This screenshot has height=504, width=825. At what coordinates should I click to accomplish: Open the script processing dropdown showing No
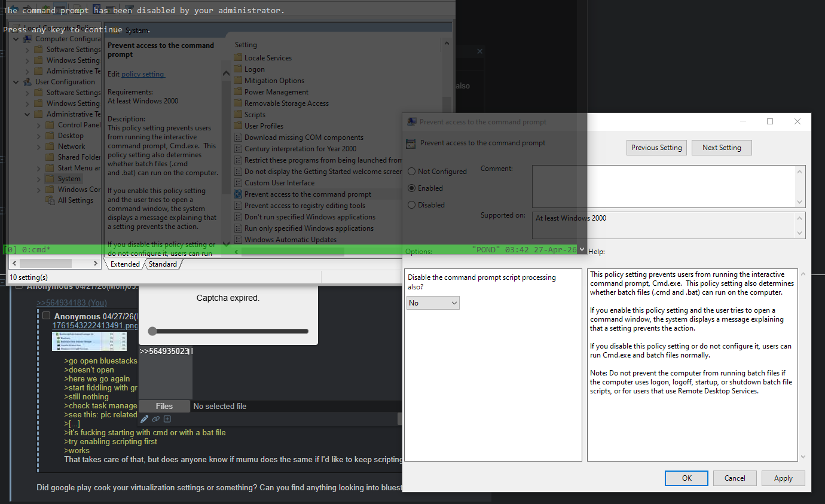tap(433, 303)
